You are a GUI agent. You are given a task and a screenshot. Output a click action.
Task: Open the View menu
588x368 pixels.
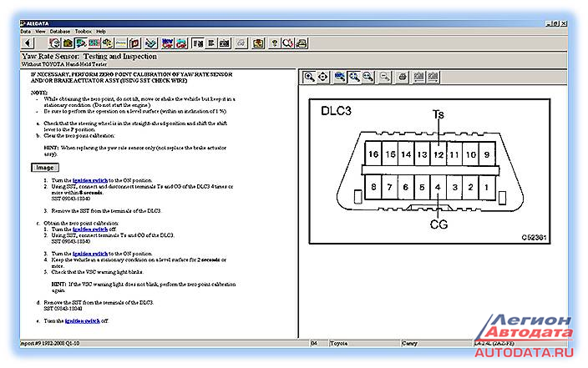[x=40, y=32]
